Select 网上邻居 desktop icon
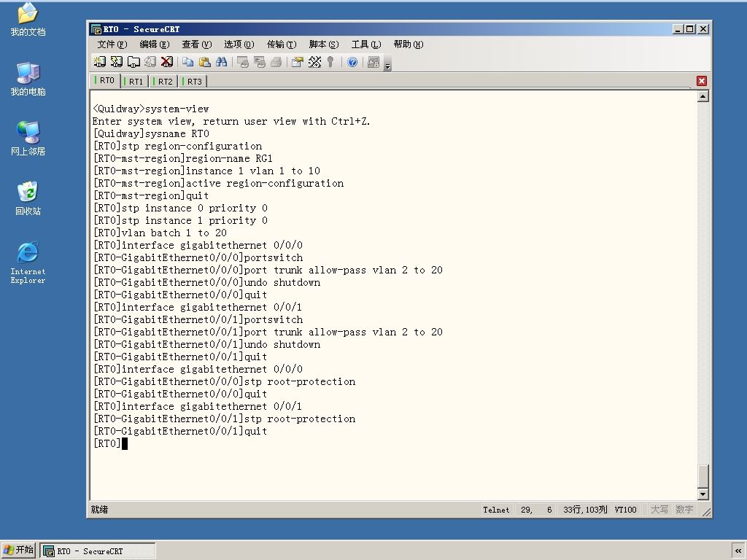The width and height of the screenshot is (747, 560). [x=28, y=138]
